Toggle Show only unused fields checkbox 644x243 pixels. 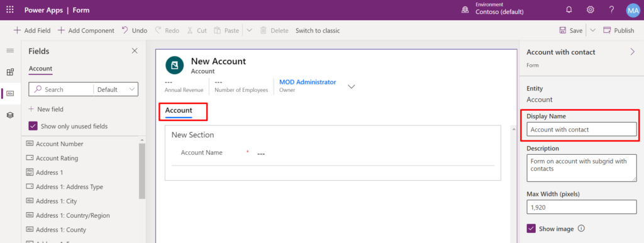[x=33, y=127]
